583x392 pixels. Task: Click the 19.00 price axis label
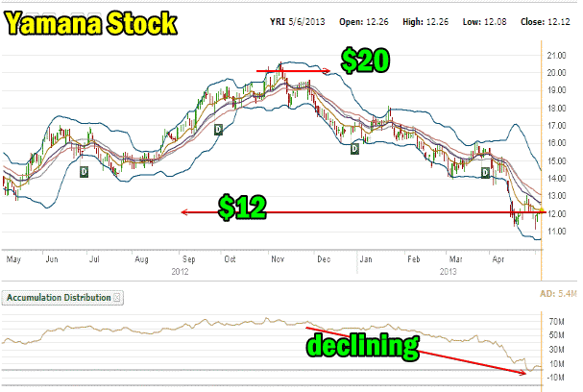557,90
